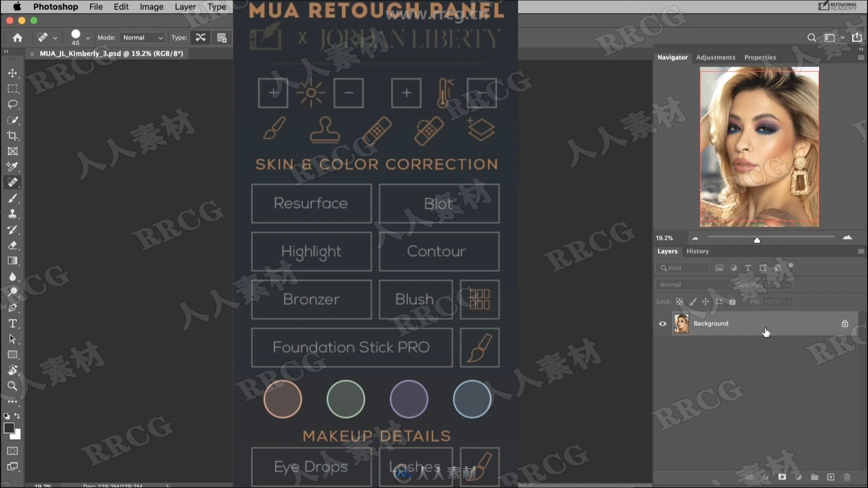Click the MUA panel new layer icon
Image resolution: width=868 pixels, height=488 pixels.
(481, 129)
